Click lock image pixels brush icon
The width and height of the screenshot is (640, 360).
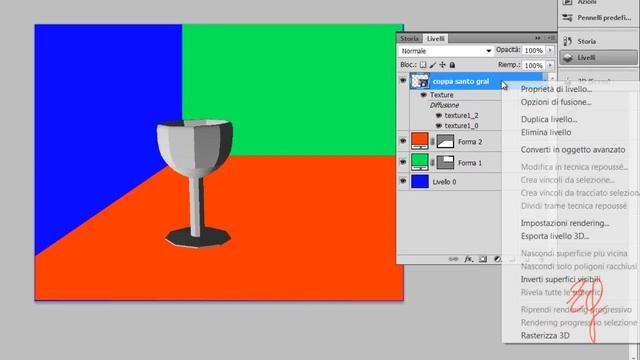(x=433, y=65)
